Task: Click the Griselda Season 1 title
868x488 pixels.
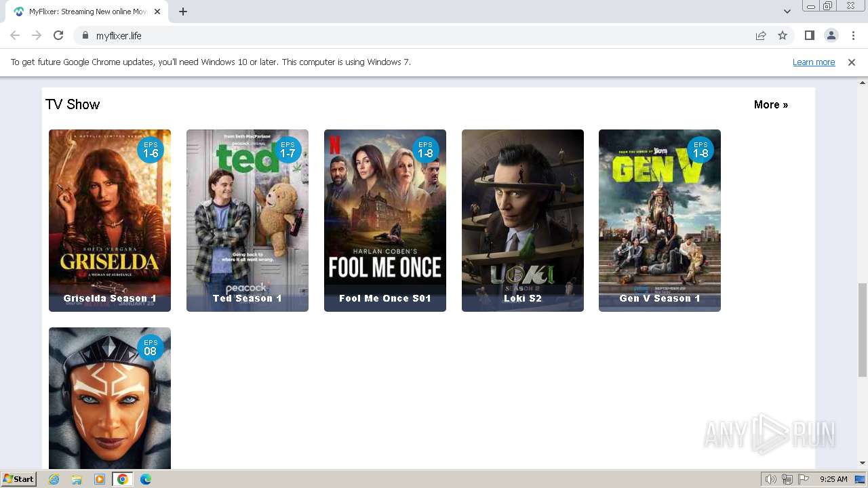Action: coord(110,298)
